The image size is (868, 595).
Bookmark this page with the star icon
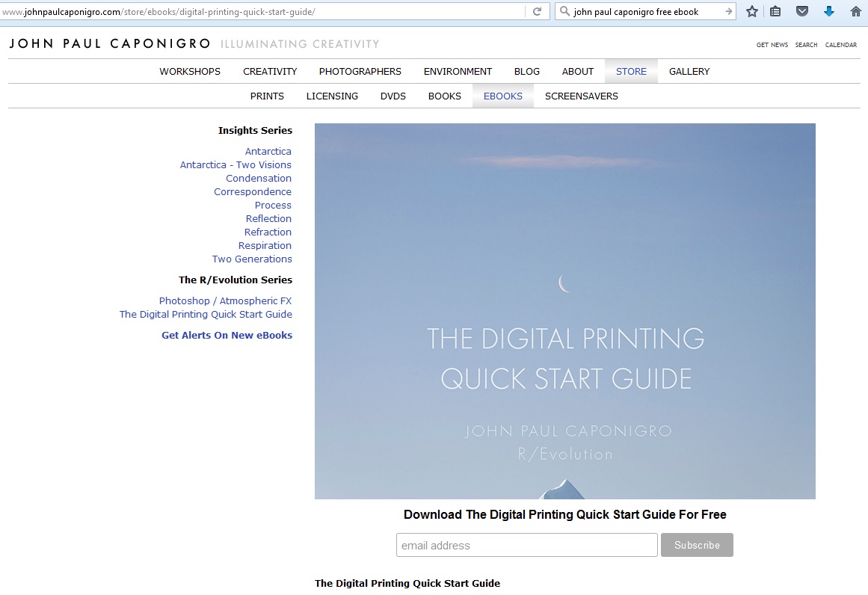coord(752,11)
